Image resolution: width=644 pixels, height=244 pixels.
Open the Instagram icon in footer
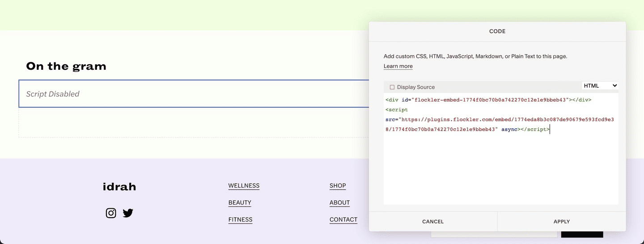pos(111,213)
